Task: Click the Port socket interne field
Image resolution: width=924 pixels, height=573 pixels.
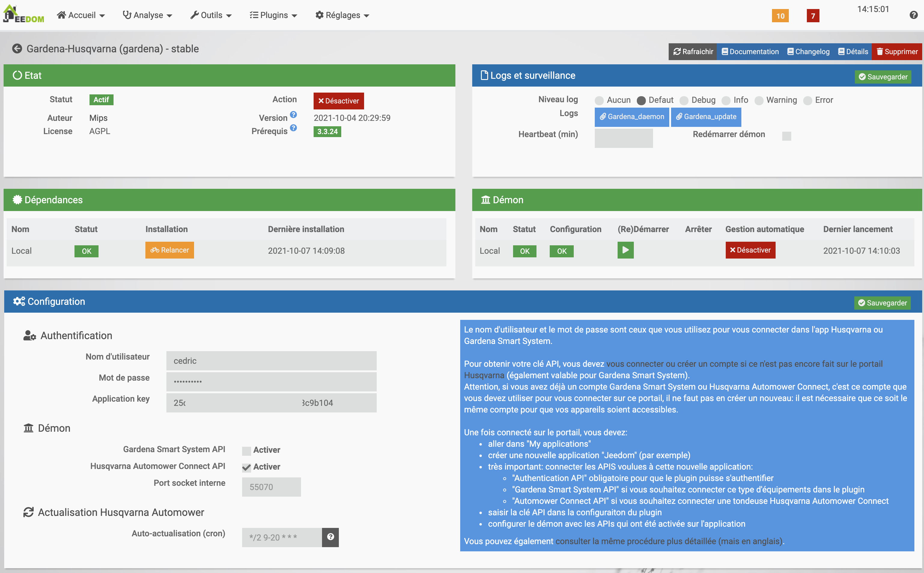Action: click(x=271, y=487)
